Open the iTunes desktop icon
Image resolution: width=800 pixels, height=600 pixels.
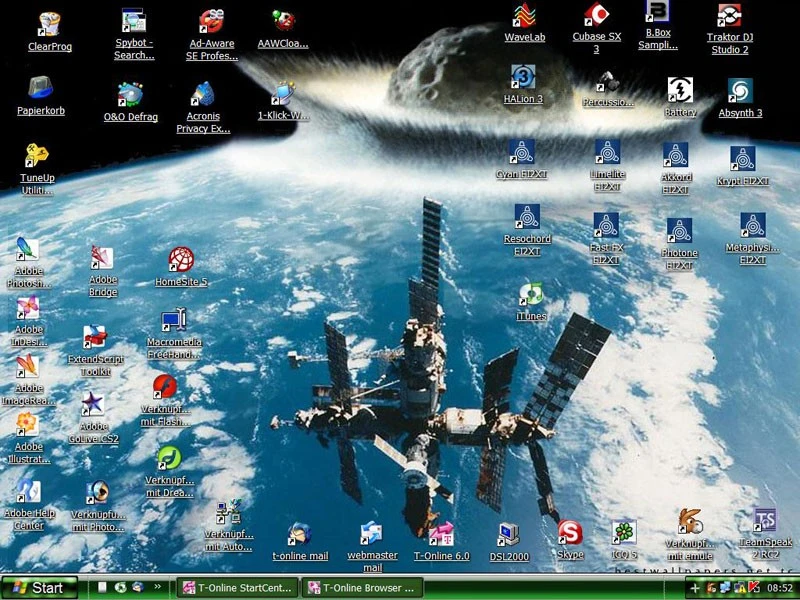pos(531,295)
